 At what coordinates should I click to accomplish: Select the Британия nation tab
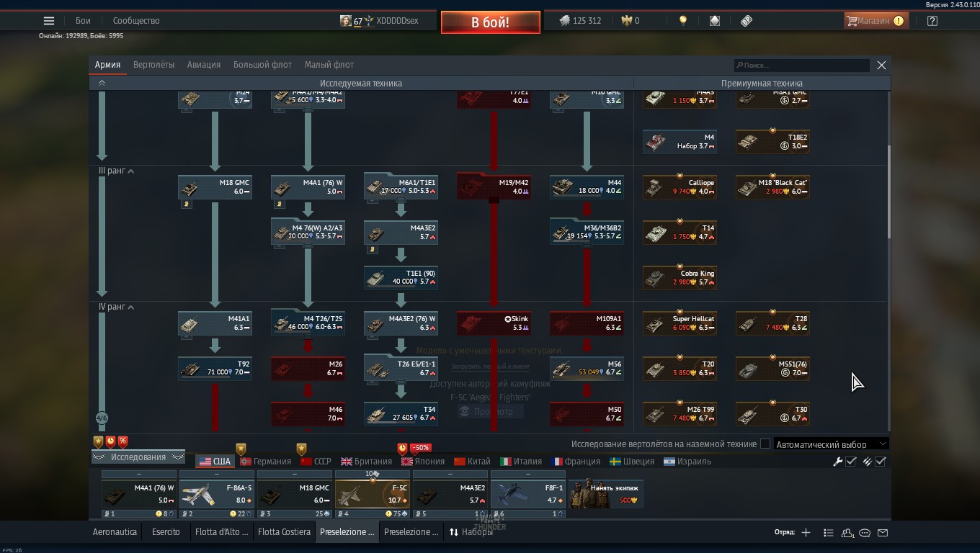pos(367,462)
